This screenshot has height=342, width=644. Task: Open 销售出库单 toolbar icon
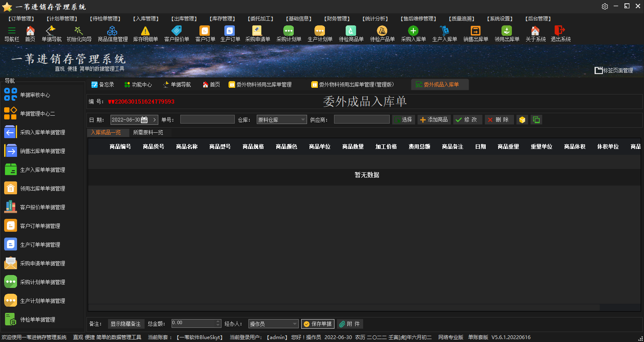click(475, 30)
